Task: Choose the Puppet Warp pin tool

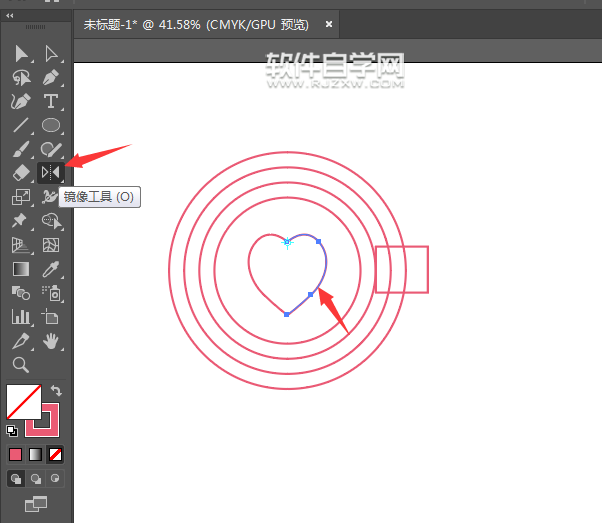Action: [19, 221]
